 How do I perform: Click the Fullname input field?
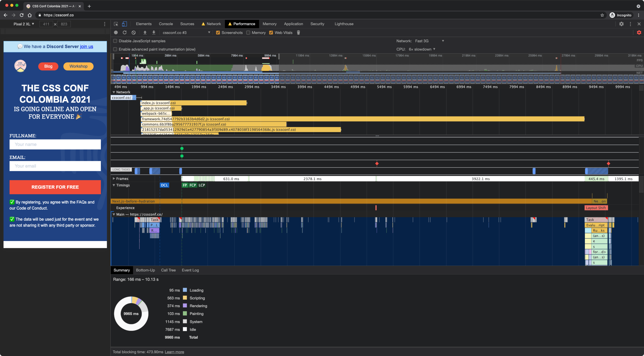coord(55,144)
